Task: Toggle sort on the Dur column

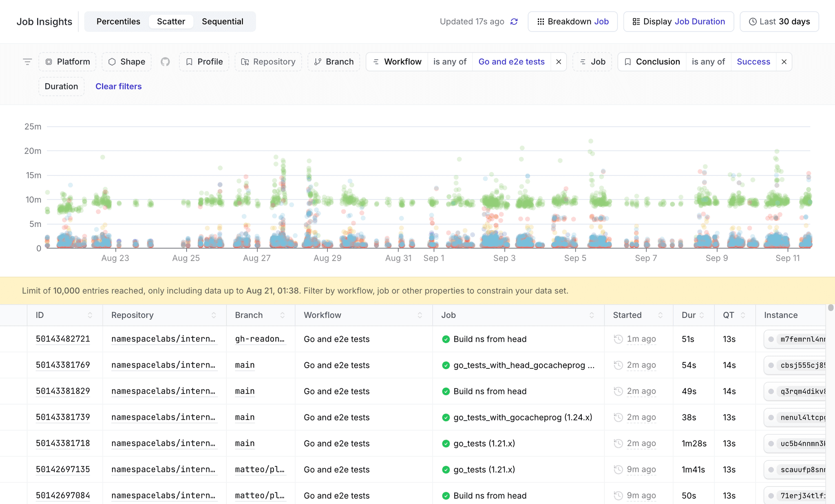Action: coord(702,315)
